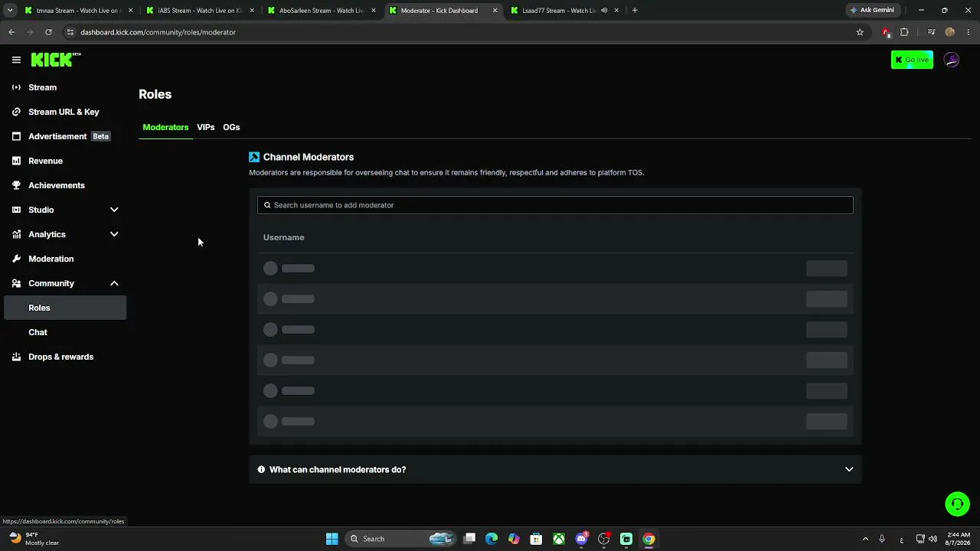This screenshot has width=980, height=551.
Task: Reload the page
Action: pos(48,32)
